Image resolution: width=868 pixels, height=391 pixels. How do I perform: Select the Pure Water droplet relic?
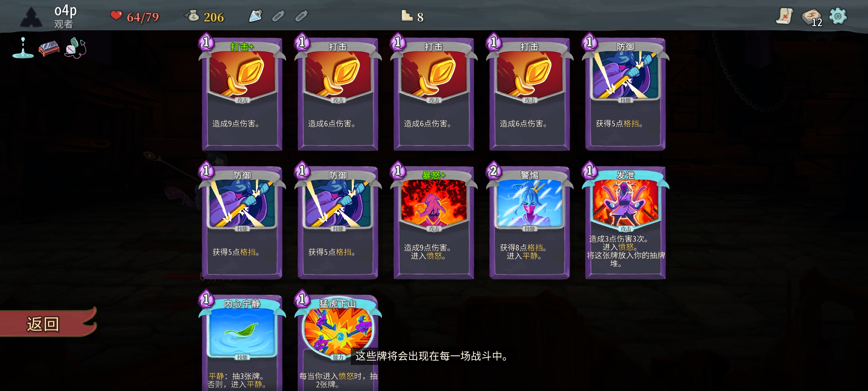[x=23, y=48]
